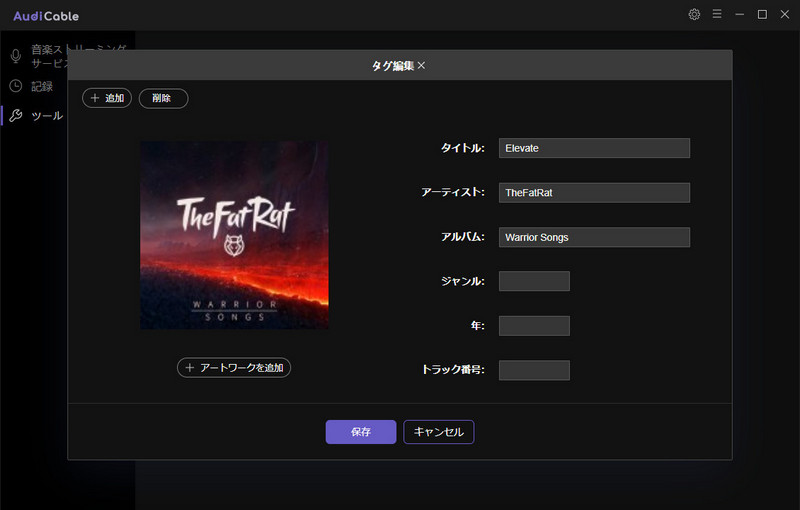Click the ジャンル: label
800x510 pixels.
click(x=463, y=281)
